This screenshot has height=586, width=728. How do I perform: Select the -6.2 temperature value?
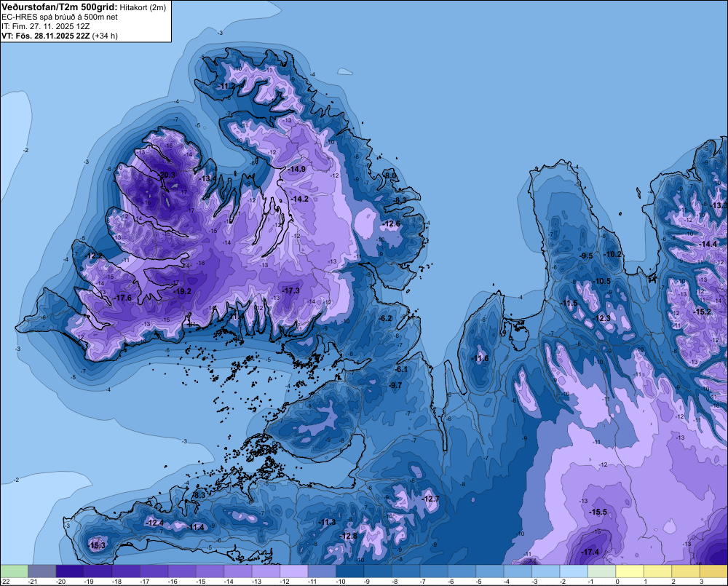point(385,319)
